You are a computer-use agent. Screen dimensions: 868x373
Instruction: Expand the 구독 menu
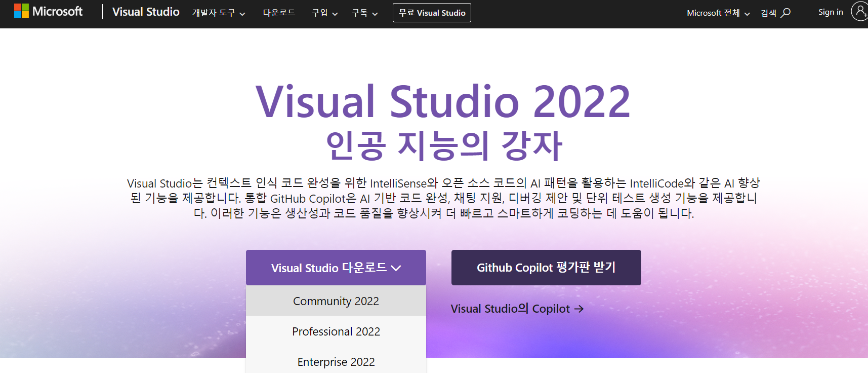click(x=365, y=13)
